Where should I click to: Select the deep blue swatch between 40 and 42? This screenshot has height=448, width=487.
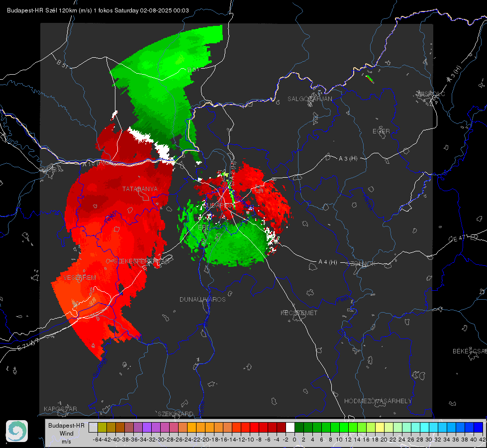478,428
